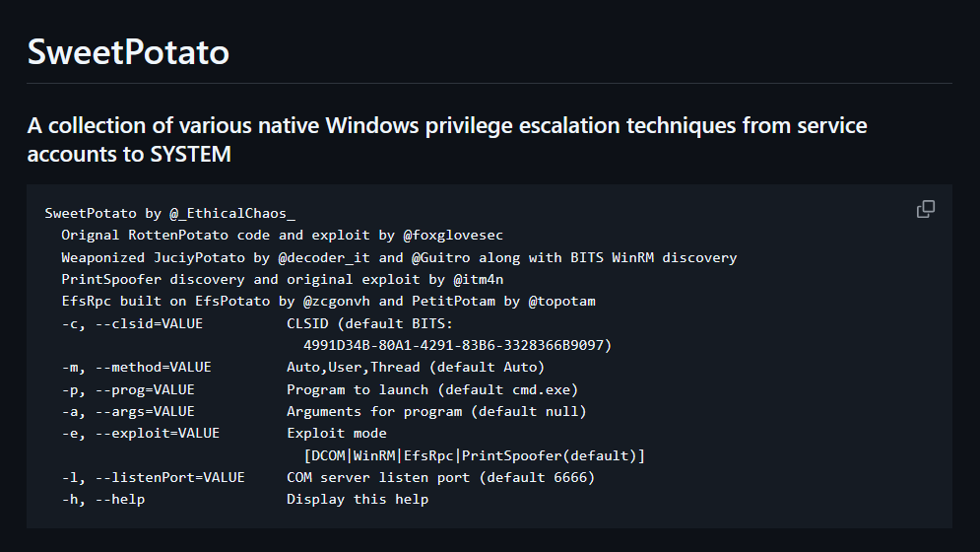Click the '-a, --args=VALUE' option

tap(128, 411)
